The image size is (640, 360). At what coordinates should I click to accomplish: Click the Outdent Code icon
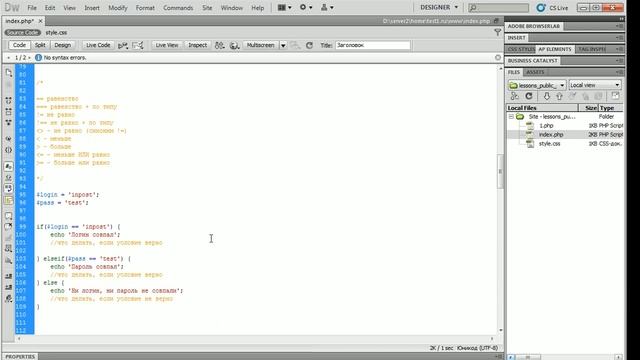[9, 287]
